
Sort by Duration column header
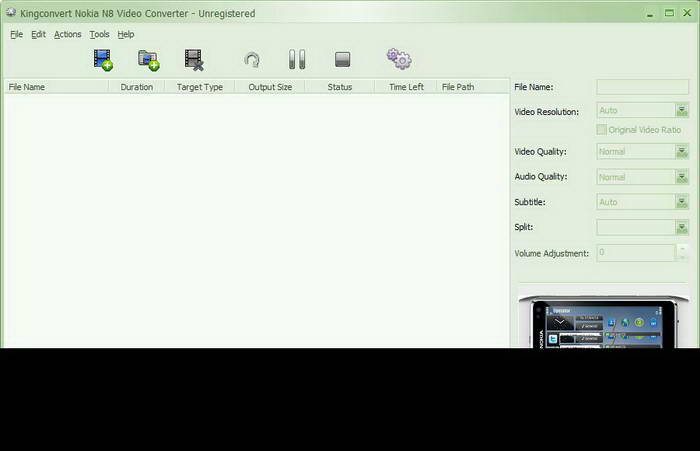point(137,87)
